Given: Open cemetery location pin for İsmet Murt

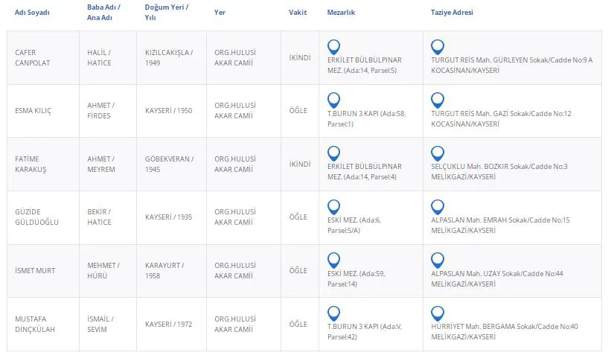Looking at the screenshot, I should click(334, 260).
